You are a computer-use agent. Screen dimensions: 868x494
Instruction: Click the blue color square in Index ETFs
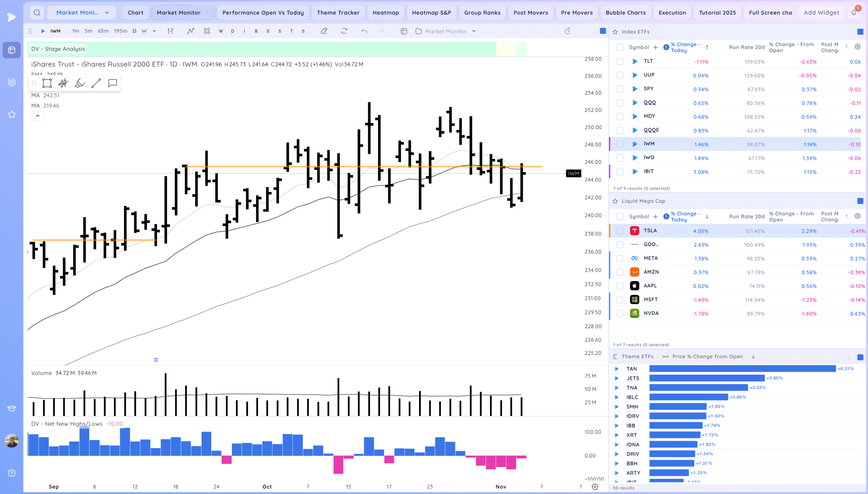tap(860, 32)
